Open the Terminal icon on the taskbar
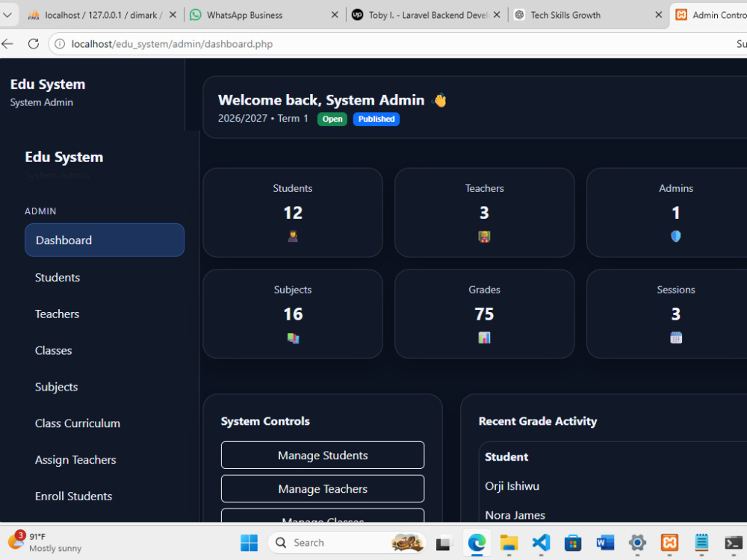 [x=734, y=542]
